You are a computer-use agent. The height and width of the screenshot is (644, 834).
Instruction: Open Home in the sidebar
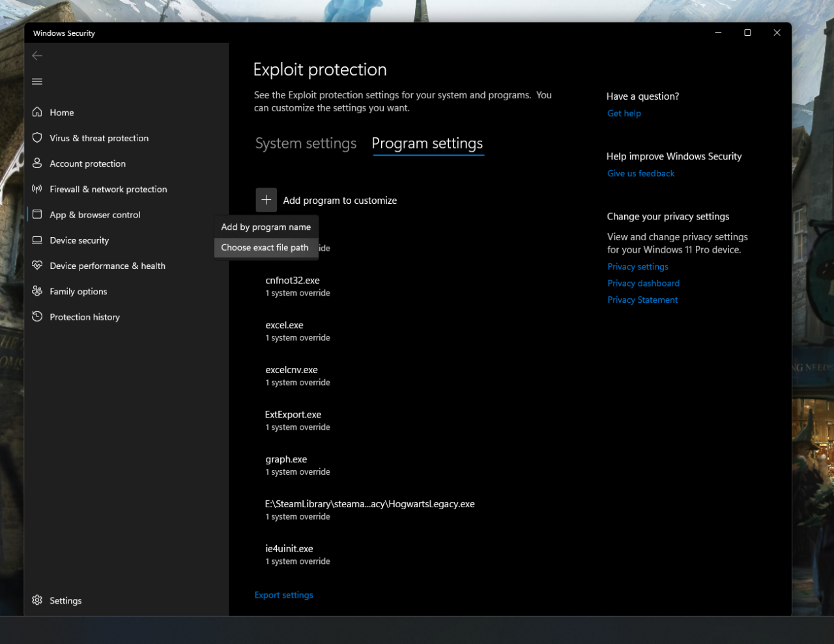tap(61, 113)
